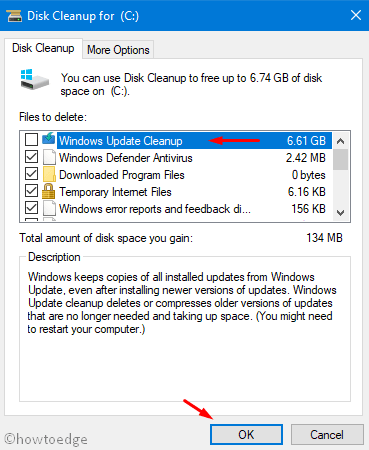Viewport: 369px width, 450px height.
Task: Uncheck Downloaded Program Files checkbox
Action: pyautogui.click(x=31, y=174)
